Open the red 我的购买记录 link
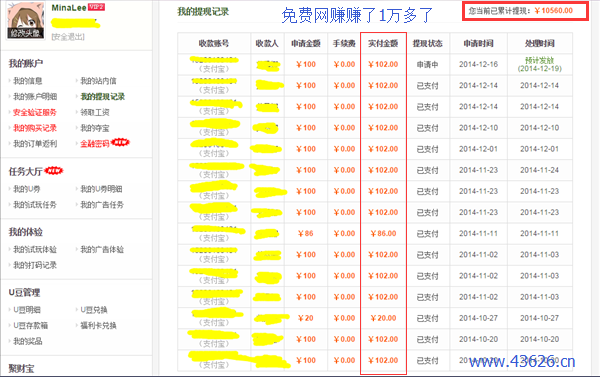The height and width of the screenshot is (377, 600). click(x=35, y=128)
